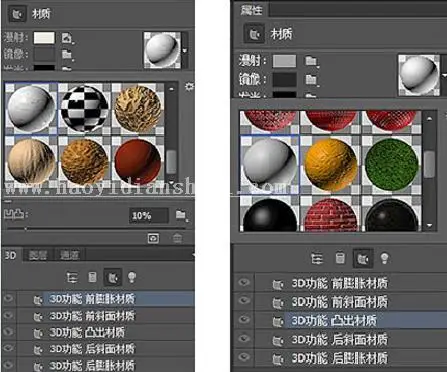Screen dimensions: 447x372
Task: Click the new material icon beside the trash icon
Action: (153, 238)
